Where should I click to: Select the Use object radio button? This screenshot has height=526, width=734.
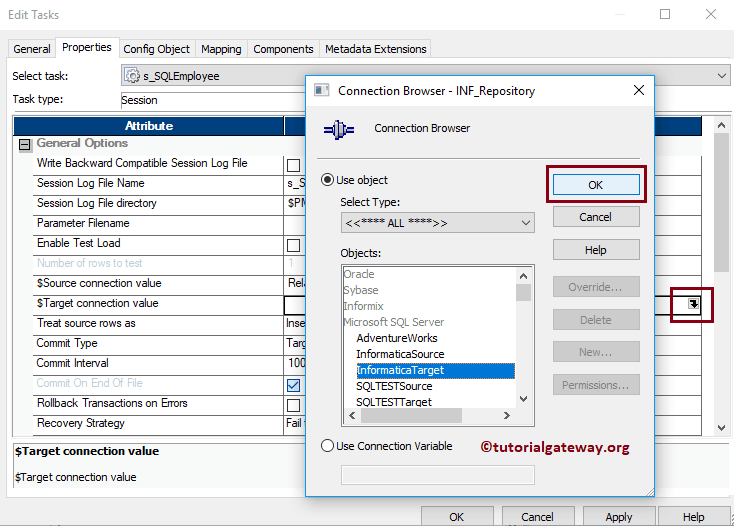[327, 180]
